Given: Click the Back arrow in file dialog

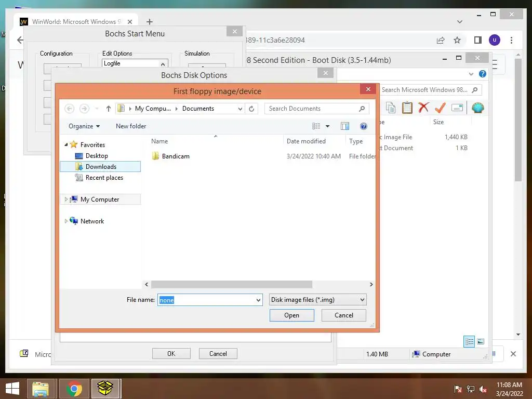Looking at the screenshot, I should (70, 109).
